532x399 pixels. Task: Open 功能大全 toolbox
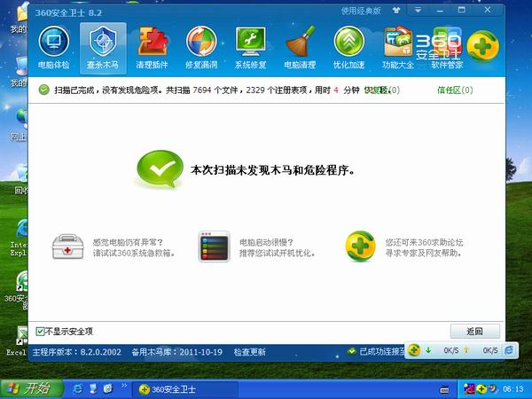pos(397,48)
